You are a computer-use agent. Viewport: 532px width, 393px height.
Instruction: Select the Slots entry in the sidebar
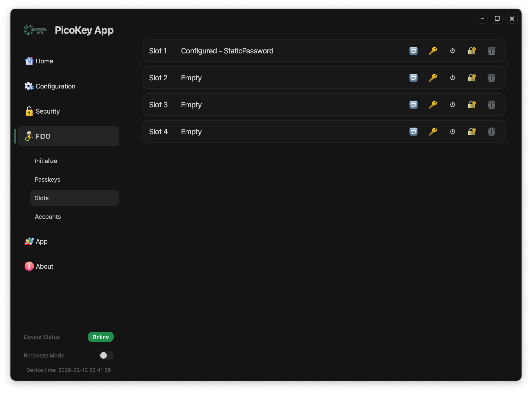(42, 198)
